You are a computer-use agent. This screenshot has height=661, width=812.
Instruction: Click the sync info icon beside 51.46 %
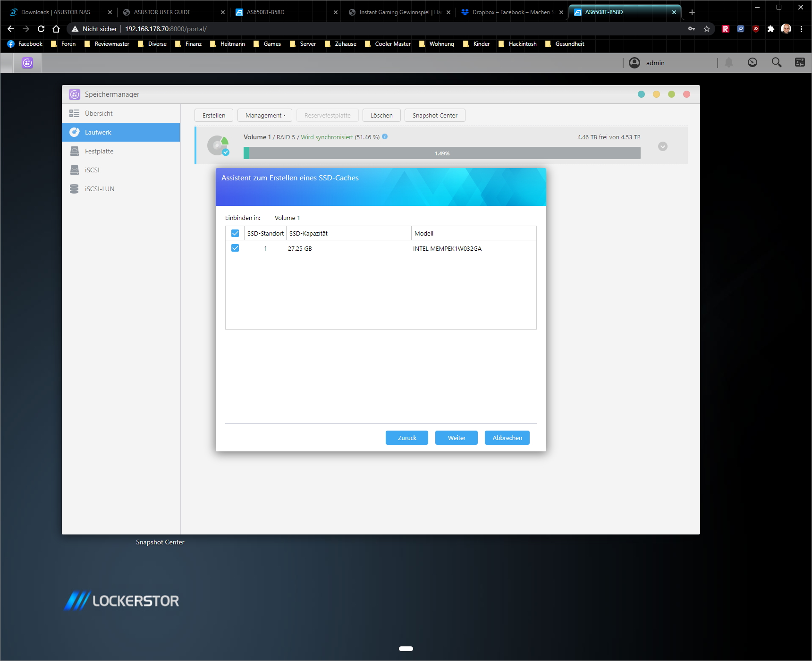pos(385,137)
